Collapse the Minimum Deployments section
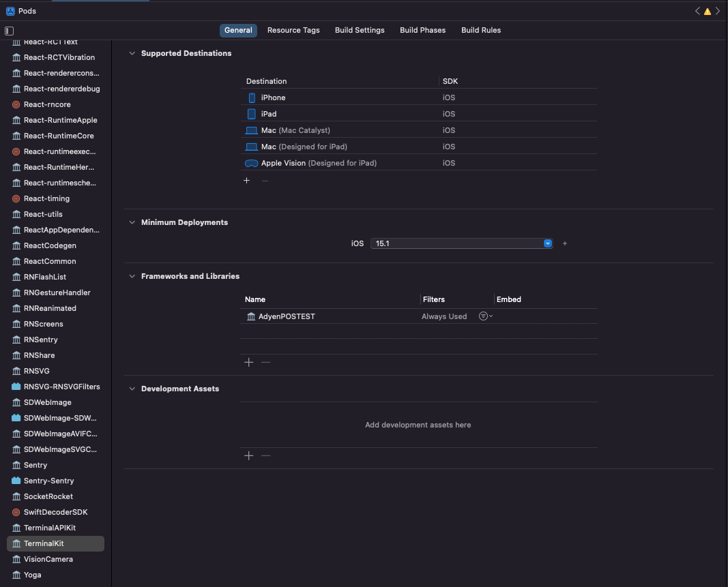Image resolution: width=728 pixels, height=587 pixels. click(132, 223)
